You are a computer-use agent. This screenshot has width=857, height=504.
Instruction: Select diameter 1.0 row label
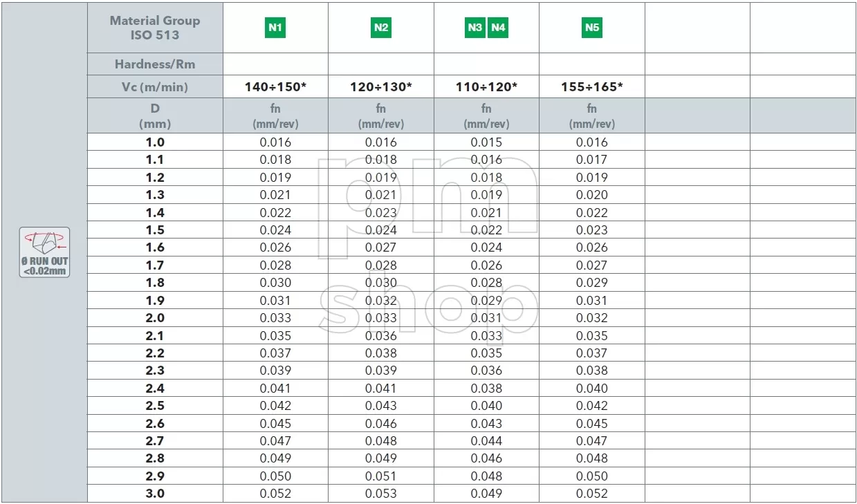155,142
